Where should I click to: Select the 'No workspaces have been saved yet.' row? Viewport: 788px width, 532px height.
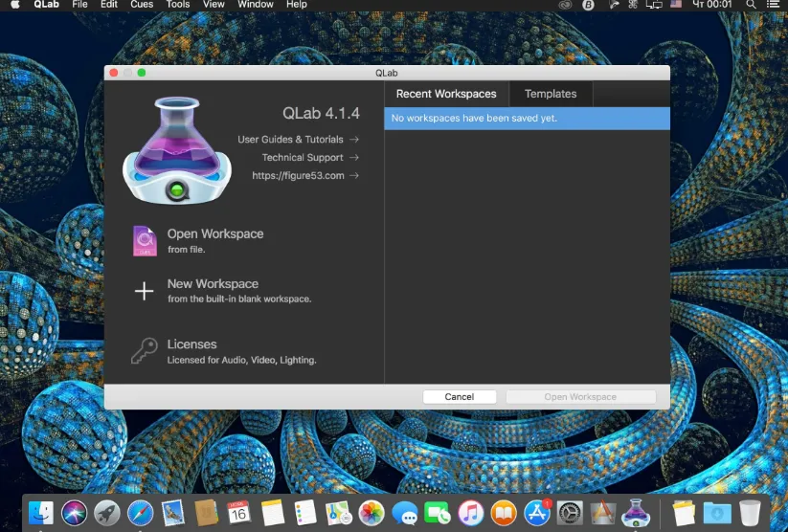click(x=527, y=119)
